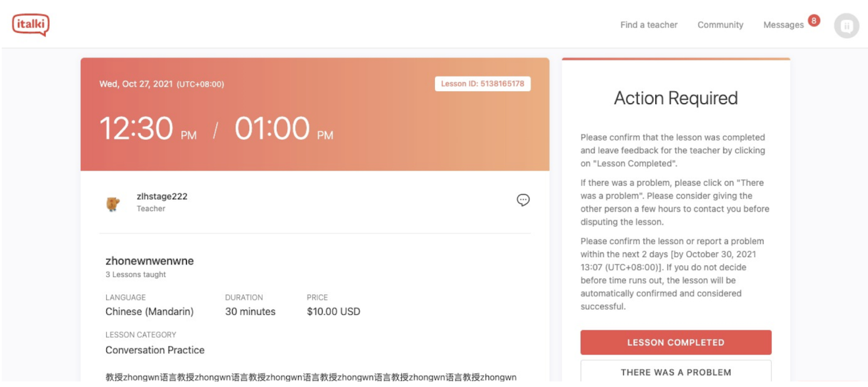The width and height of the screenshot is (868, 387).
Task: Confirm with the Lesson Completed button
Action: (676, 342)
